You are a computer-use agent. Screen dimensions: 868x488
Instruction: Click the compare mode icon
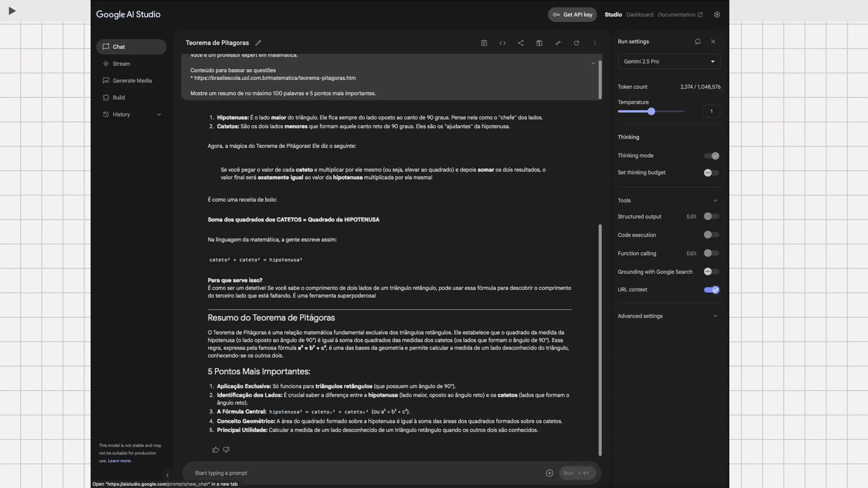(x=558, y=43)
